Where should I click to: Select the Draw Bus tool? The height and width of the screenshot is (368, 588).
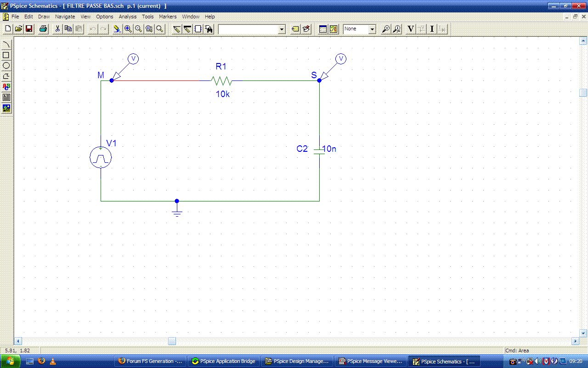coord(187,29)
